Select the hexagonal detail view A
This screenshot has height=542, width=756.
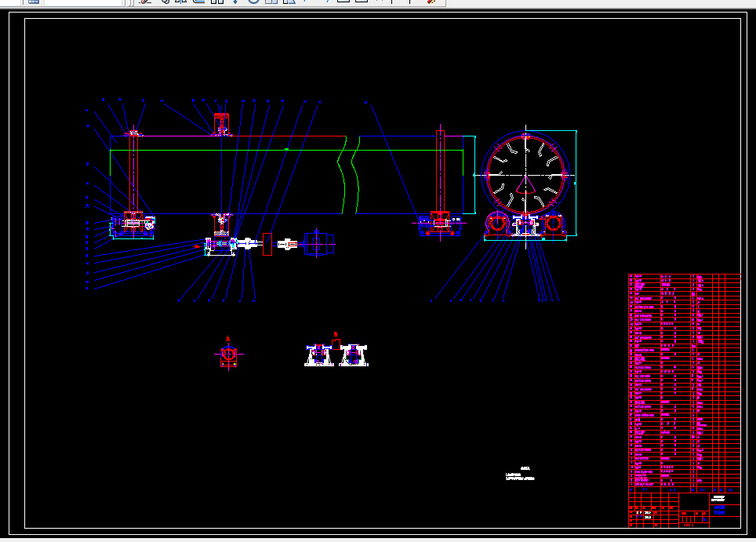tap(228, 355)
